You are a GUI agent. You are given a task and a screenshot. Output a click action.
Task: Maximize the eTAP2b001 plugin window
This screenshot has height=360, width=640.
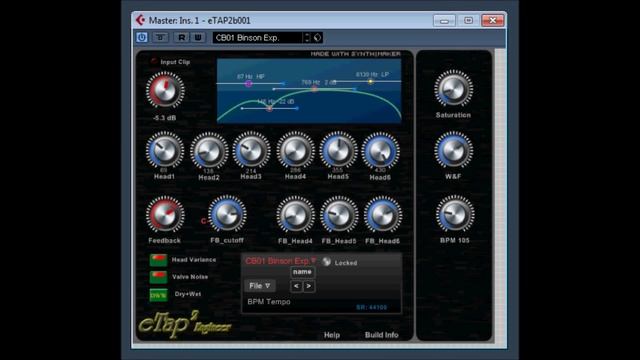point(468,20)
